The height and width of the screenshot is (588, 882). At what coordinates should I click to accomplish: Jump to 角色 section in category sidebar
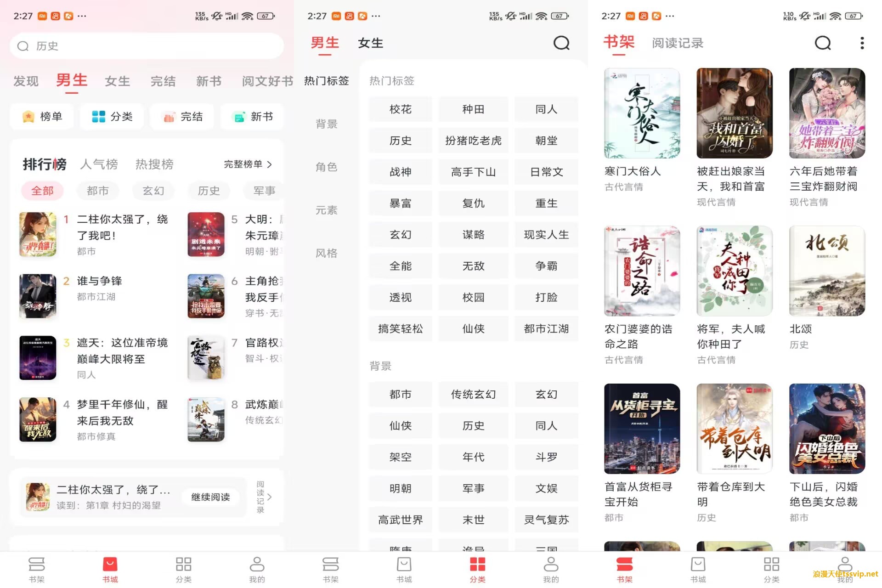point(327,167)
